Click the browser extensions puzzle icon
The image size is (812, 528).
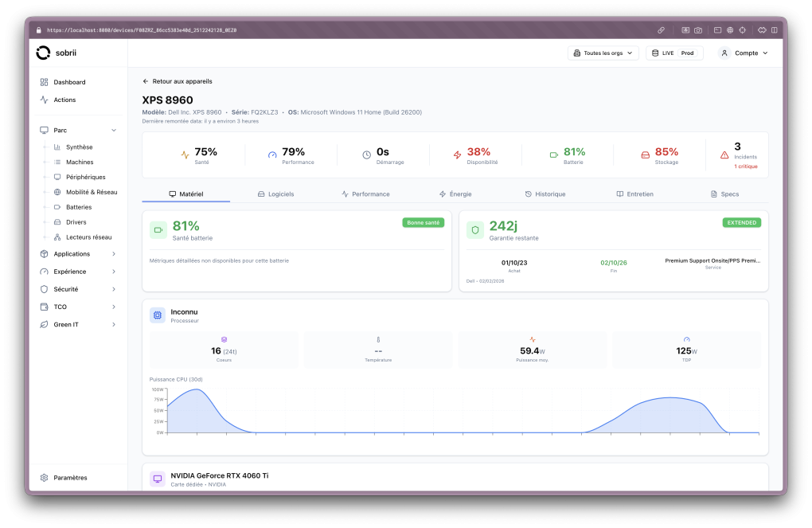761,30
